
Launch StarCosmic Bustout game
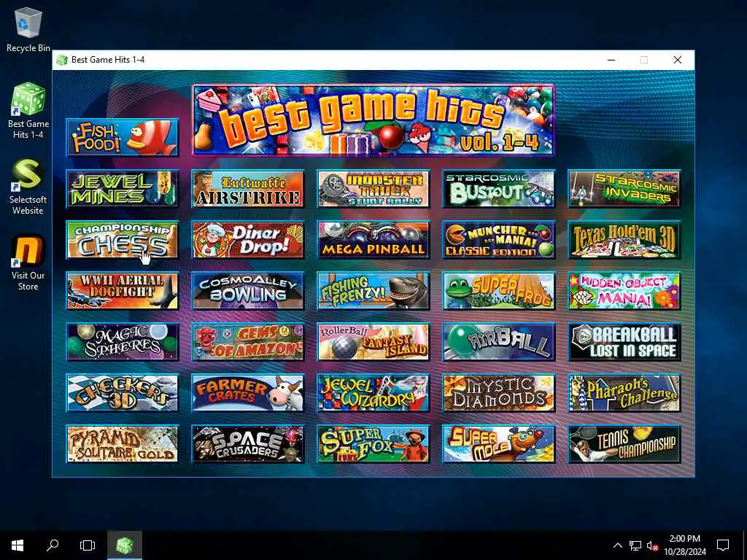(x=499, y=189)
